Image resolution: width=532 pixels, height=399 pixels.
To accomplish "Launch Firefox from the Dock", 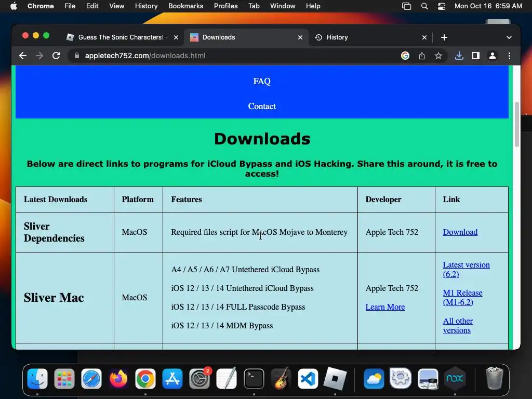I will point(118,378).
